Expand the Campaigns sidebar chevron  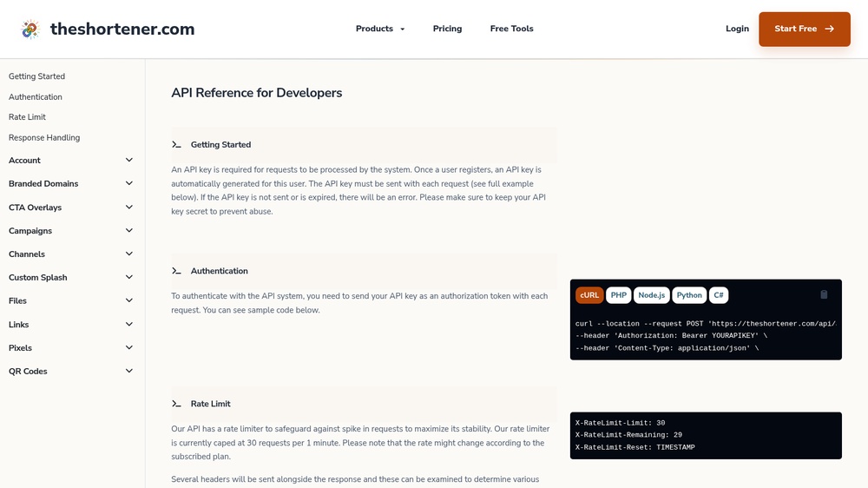[x=129, y=230]
